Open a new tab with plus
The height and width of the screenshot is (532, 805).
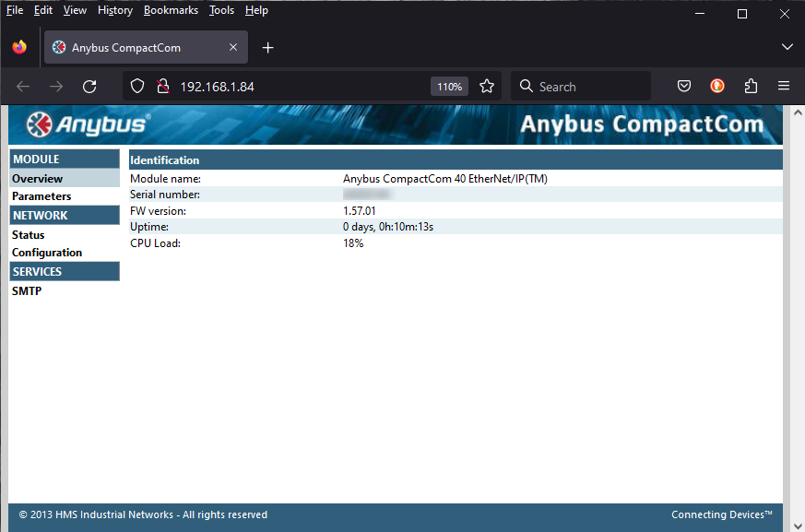267,48
